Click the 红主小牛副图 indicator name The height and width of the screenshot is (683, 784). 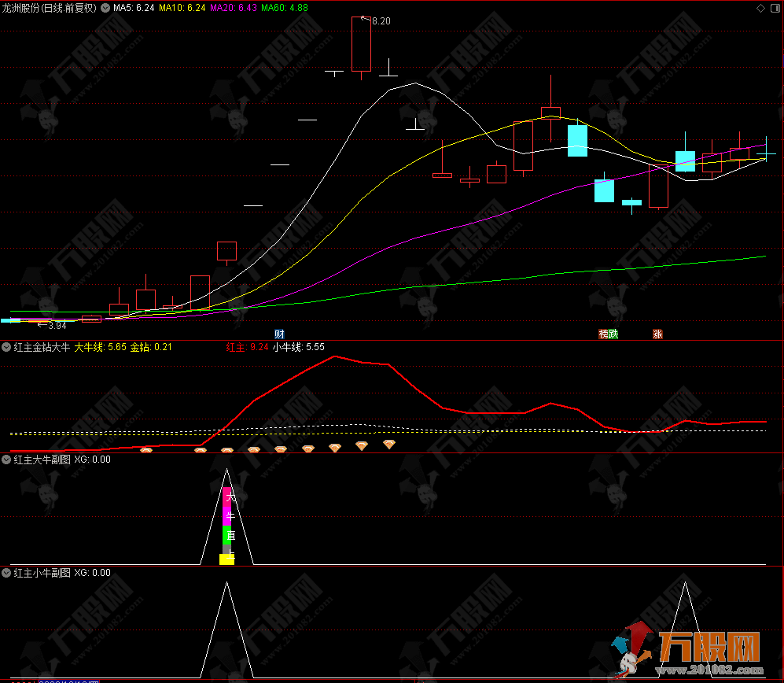42,573
